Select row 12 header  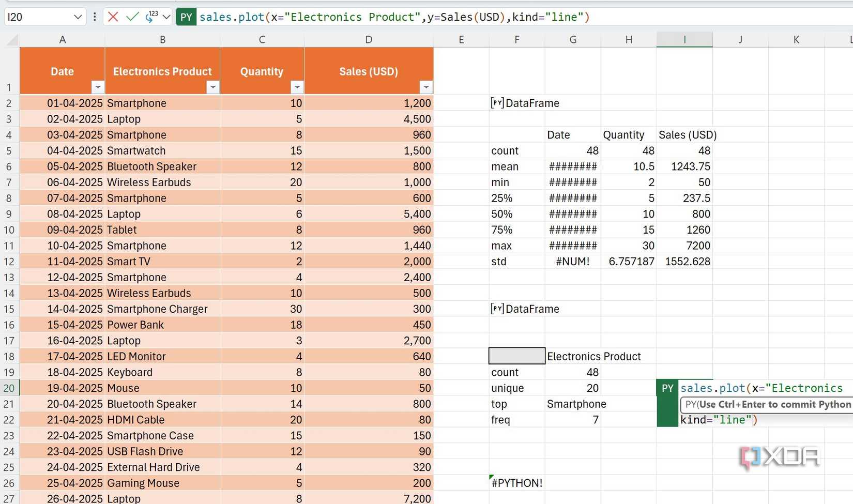click(x=9, y=262)
